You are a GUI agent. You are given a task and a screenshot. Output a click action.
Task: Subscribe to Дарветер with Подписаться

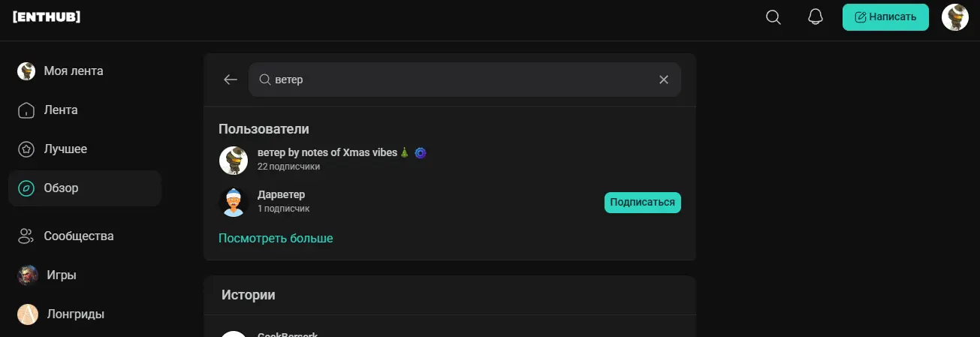click(x=643, y=203)
